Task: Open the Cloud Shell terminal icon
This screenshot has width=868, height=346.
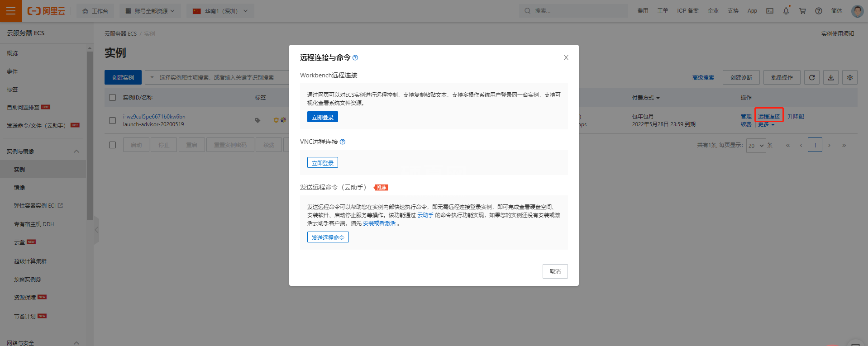Action: [770, 11]
